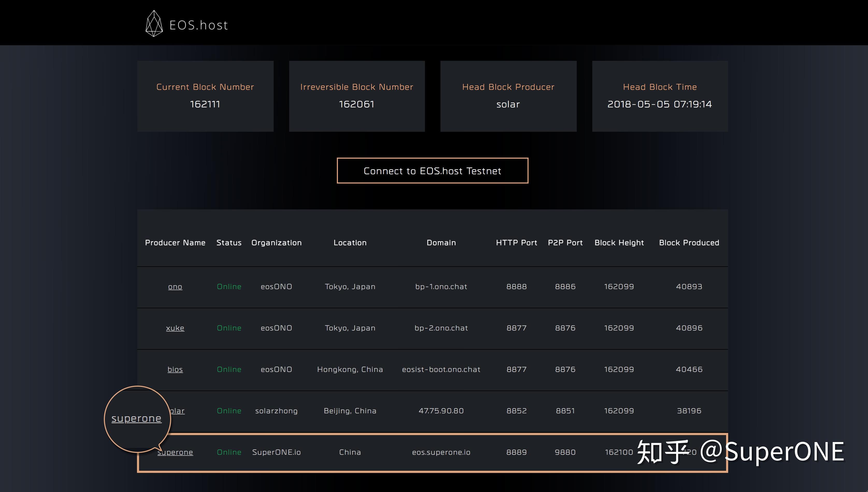Click P2P port 8886 value

(565, 287)
